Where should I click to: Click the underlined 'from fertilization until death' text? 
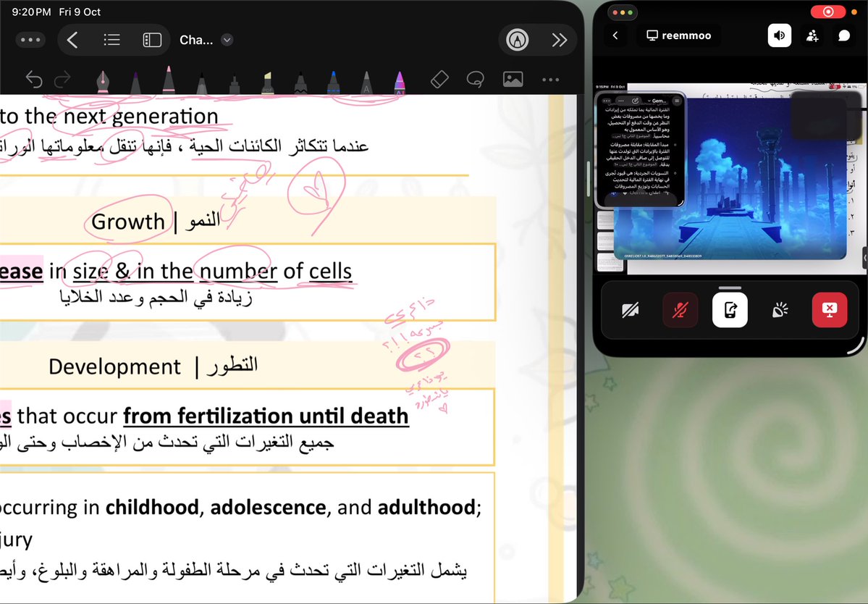point(266,416)
